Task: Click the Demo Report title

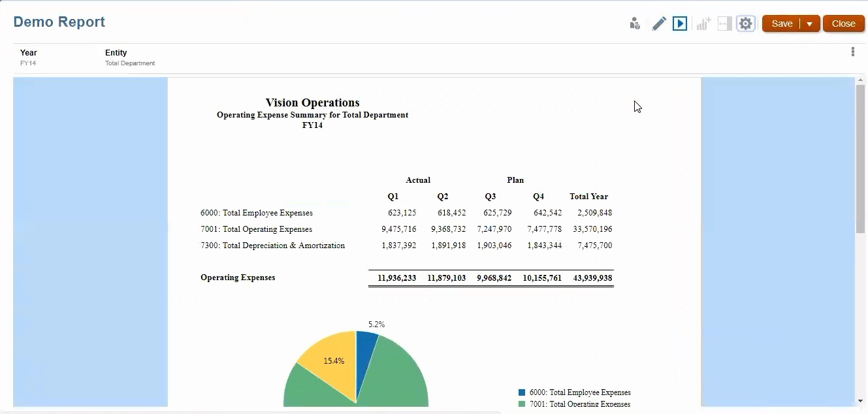Action: [59, 22]
